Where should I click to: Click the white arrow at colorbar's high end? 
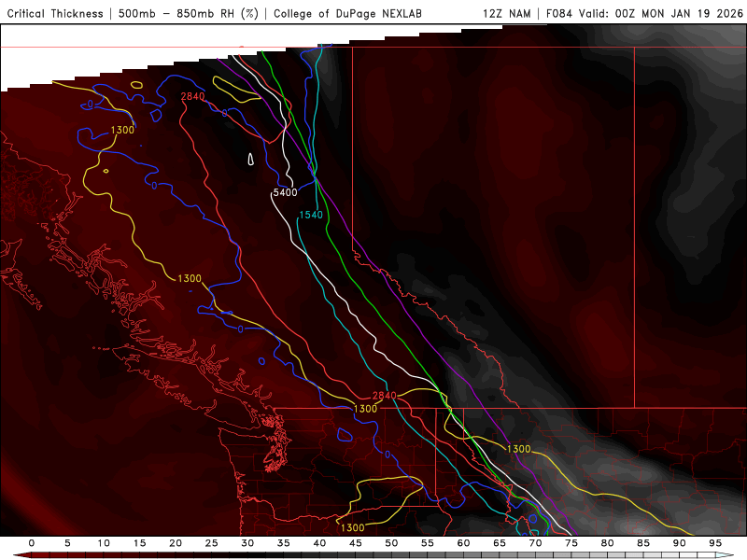[725, 555]
